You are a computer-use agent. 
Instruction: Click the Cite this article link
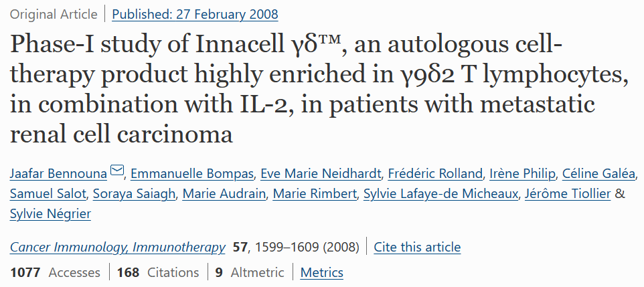pyautogui.click(x=417, y=247)
